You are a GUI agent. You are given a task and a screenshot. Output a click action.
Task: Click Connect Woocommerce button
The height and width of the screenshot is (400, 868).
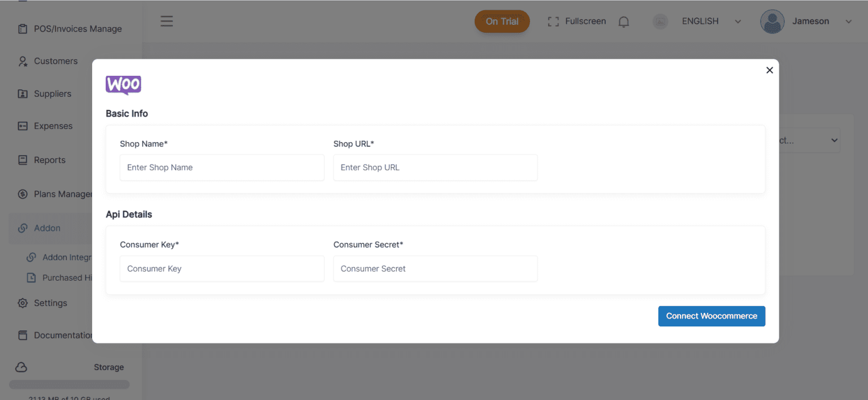click(711, 316)
